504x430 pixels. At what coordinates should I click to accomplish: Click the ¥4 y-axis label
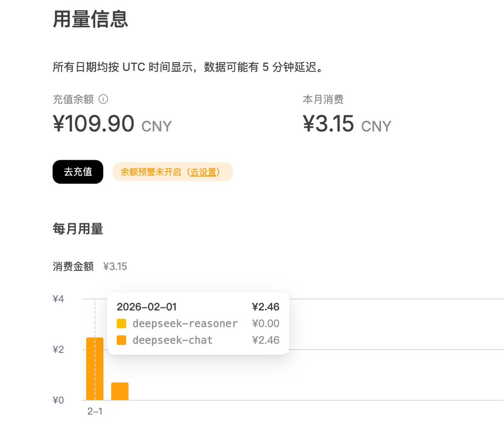[x=58, y=299]
